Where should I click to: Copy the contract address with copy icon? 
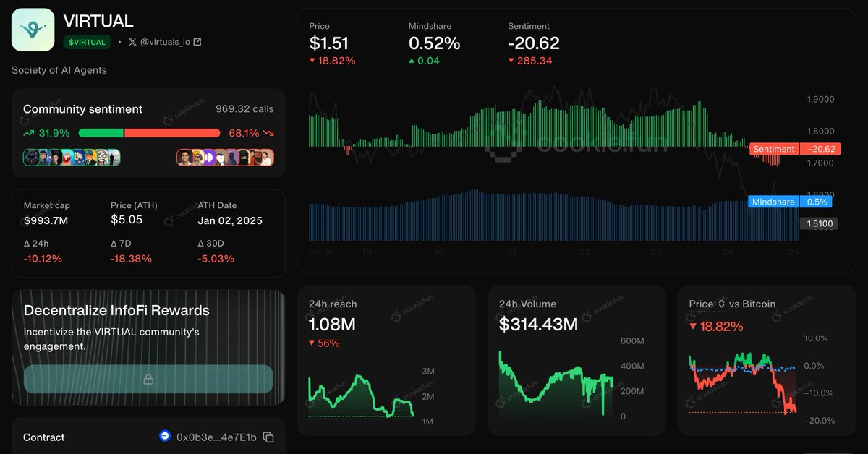click(x=268, y=437)
